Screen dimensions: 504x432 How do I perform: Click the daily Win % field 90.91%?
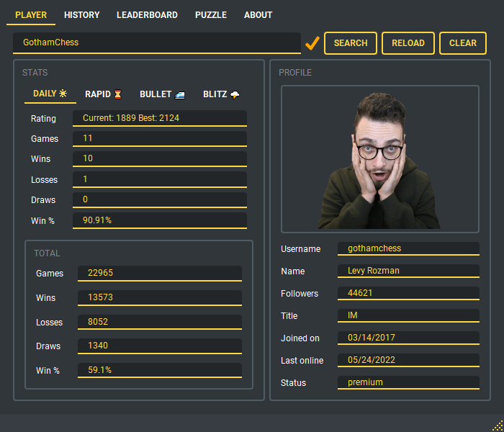point(160,220)
